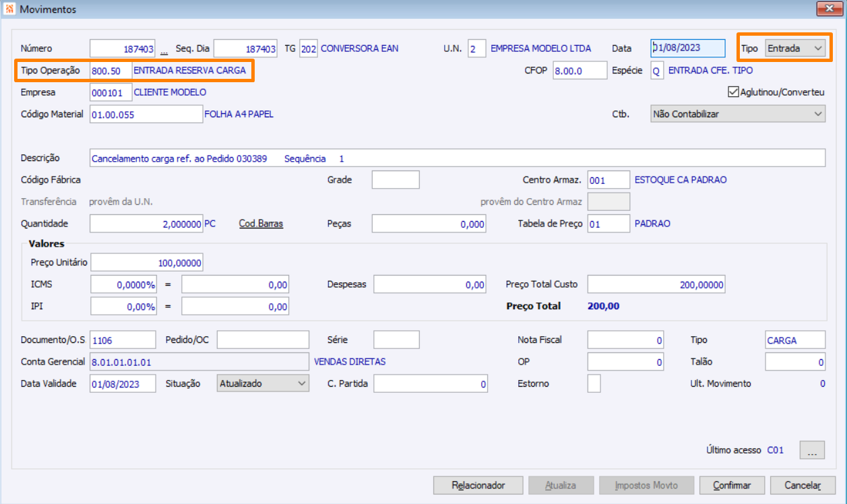
Task: Open the Ctb. dropdown Não Contabilizar
Action: [738, 114]
